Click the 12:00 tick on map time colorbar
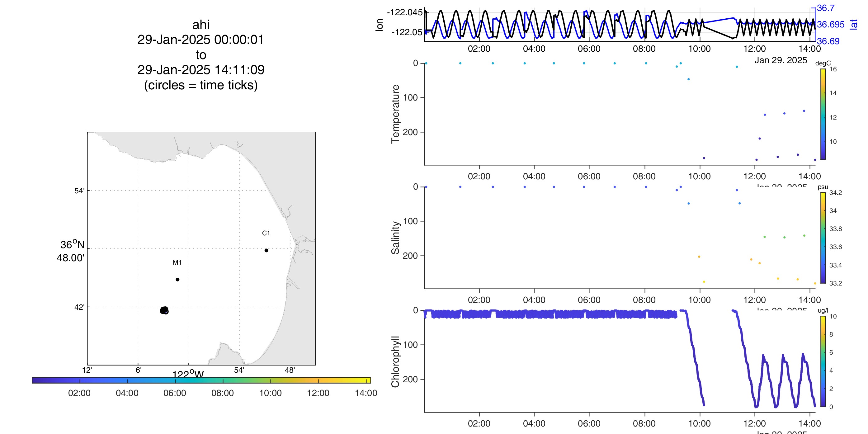Viewport: 868px width, 434px height. pyautogui.click(x=318, y=393)
